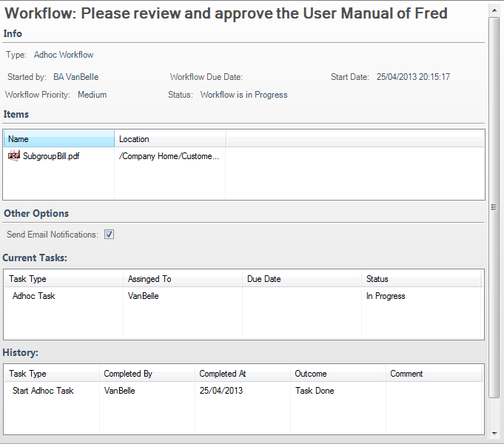The width and height of the screenshot is (504, 444).
Task: Select the Adhoc Task row
Action: [34, 296]
